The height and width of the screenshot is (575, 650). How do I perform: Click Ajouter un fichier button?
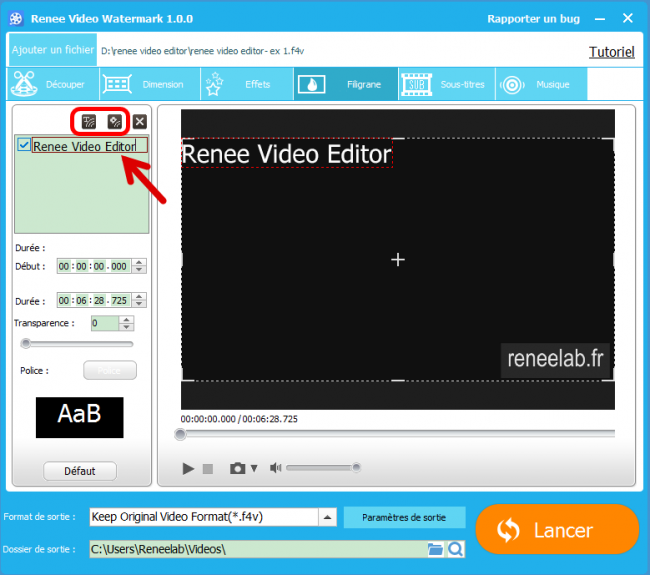pyautogui.click(x=53, y=50)
